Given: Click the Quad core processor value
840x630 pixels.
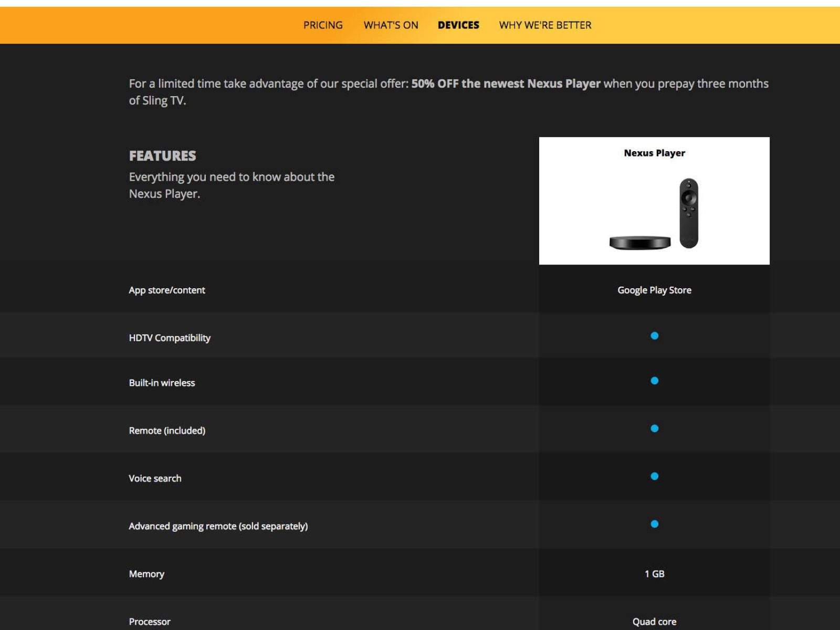Looking at the screenshot, I should [x=654, y=622].
